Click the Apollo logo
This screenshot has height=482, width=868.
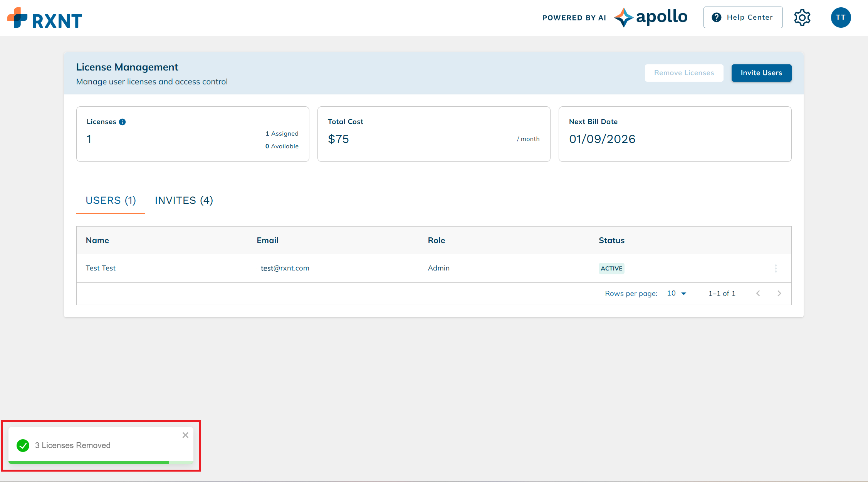(x=651, y=17)
